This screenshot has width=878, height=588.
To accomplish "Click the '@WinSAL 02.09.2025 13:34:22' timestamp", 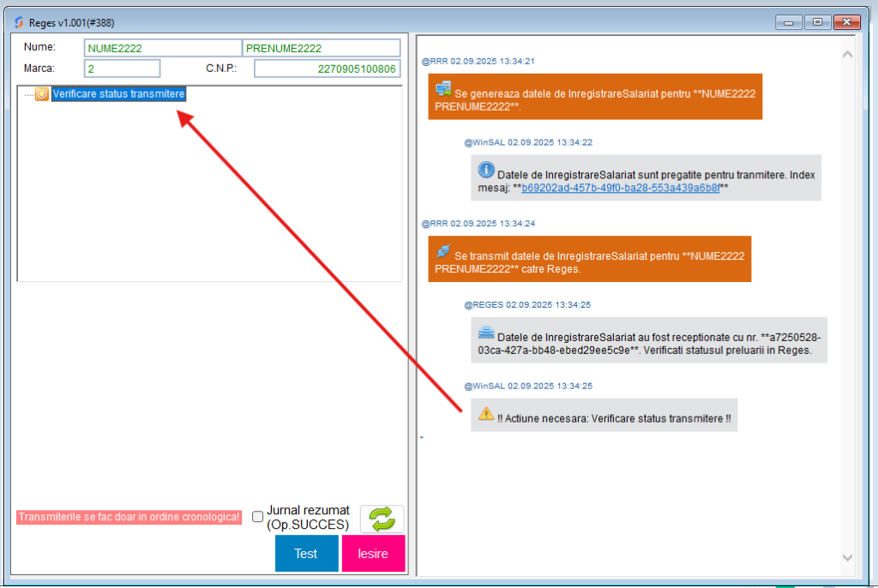I will (x=528, y=142).
